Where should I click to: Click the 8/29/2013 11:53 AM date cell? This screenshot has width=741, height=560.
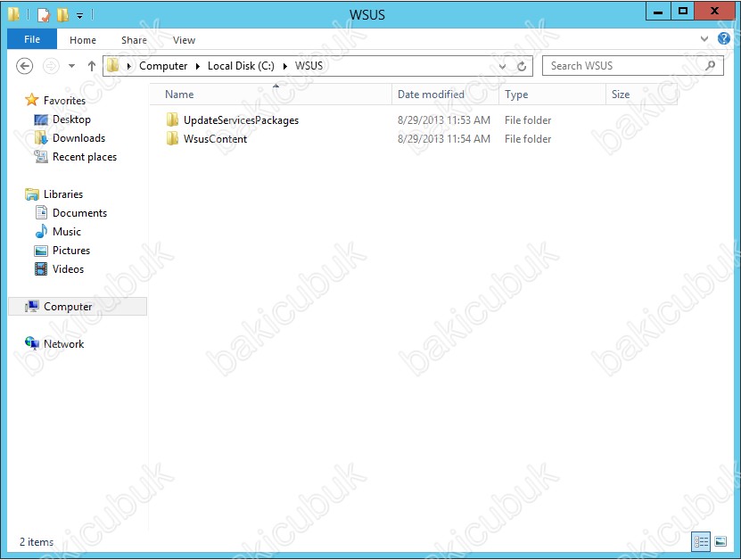pos(444,120)
